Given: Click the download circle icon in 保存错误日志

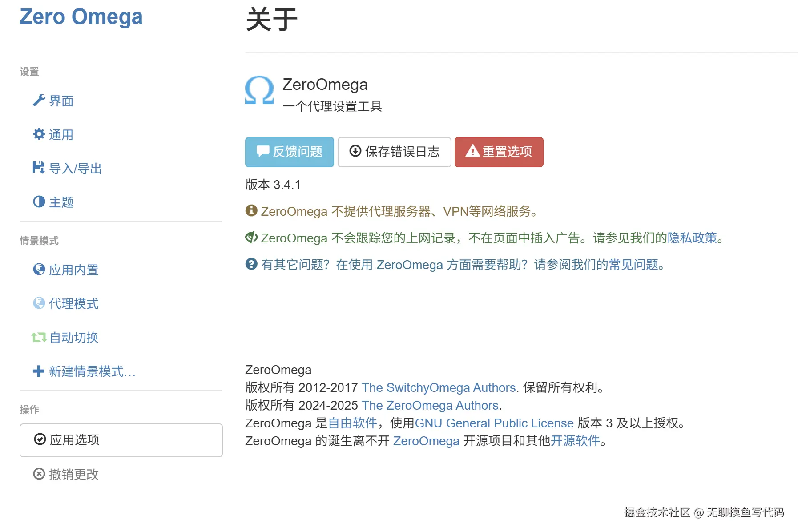Looking at the screenshot, I should click(x=355, y=151).
